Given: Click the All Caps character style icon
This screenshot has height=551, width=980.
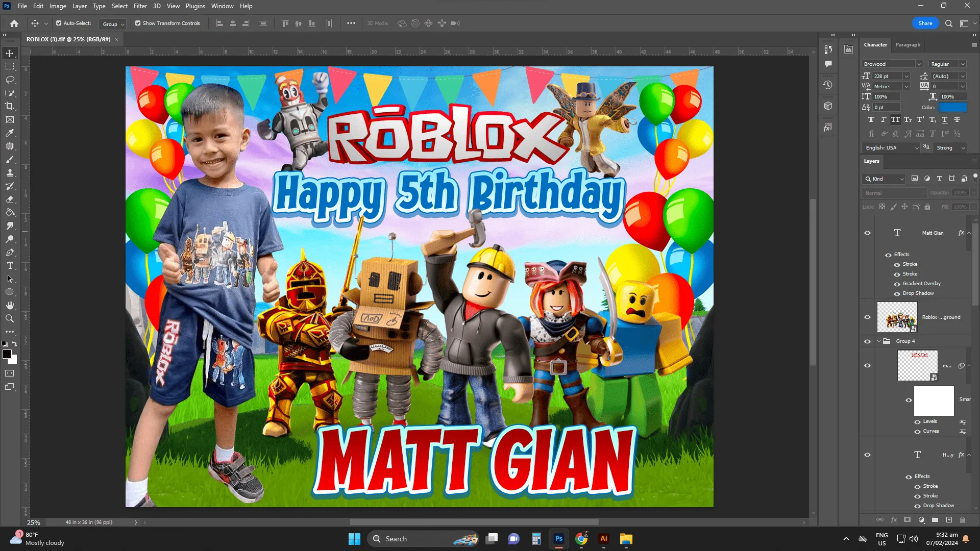Looking at the screenshot, I should point(895,120).
